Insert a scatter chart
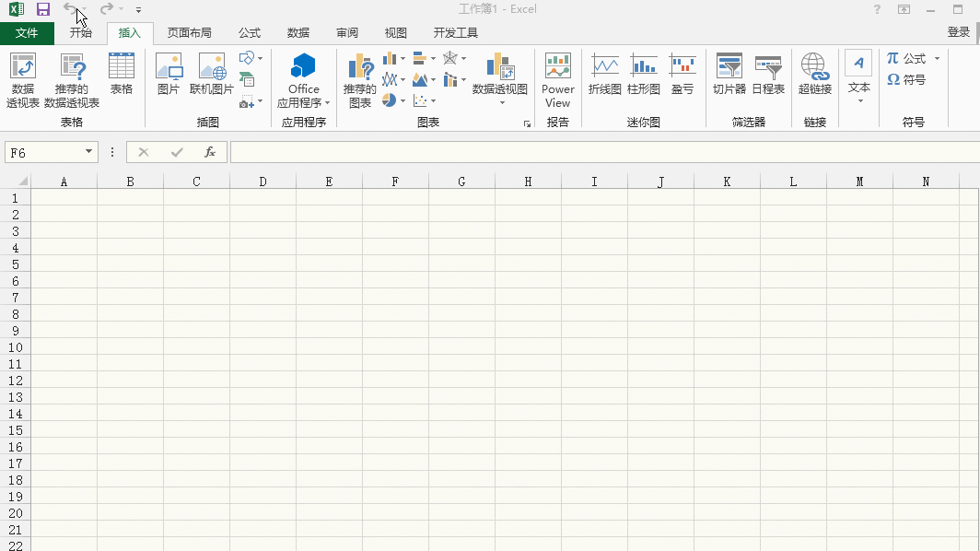 (420, 100)
